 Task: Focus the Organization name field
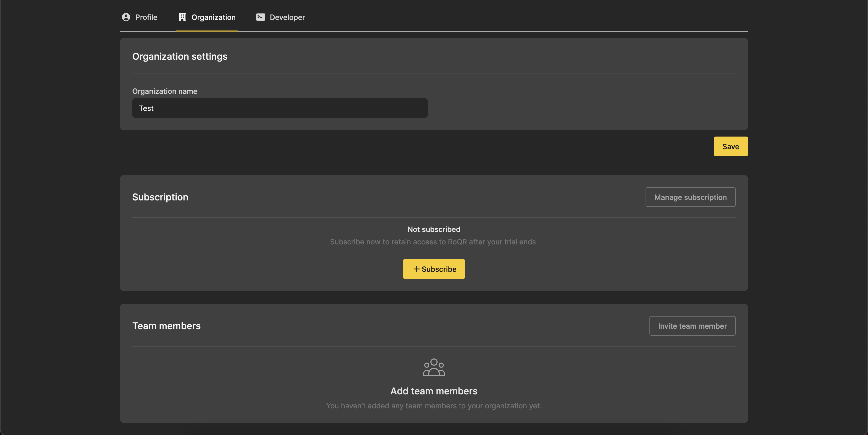(280, 108)
